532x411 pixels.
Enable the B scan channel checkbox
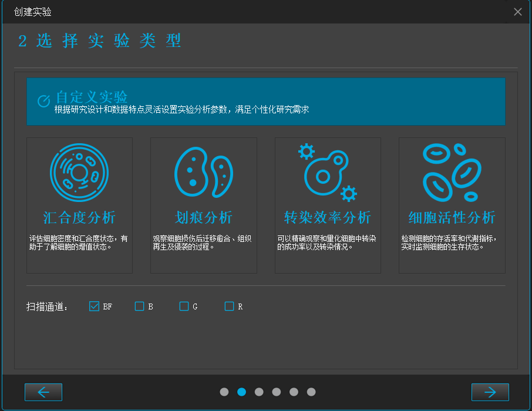tap(139, 306)
